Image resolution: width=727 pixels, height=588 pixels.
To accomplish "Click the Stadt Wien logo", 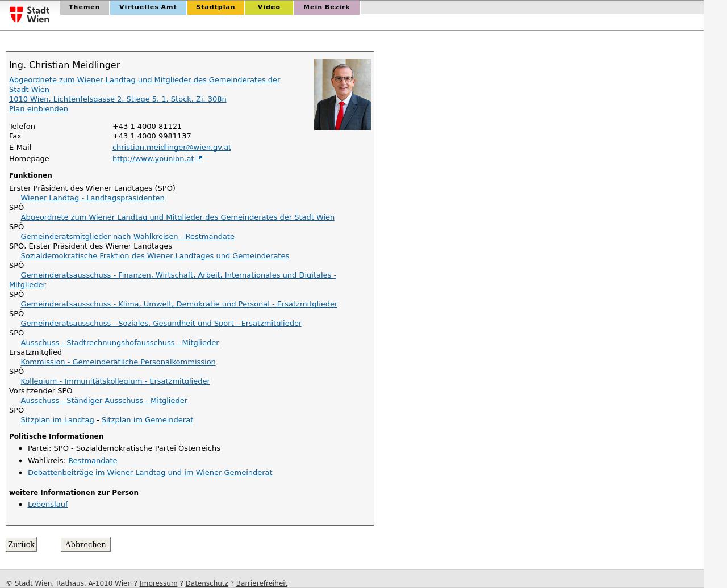I will (30, 14).
